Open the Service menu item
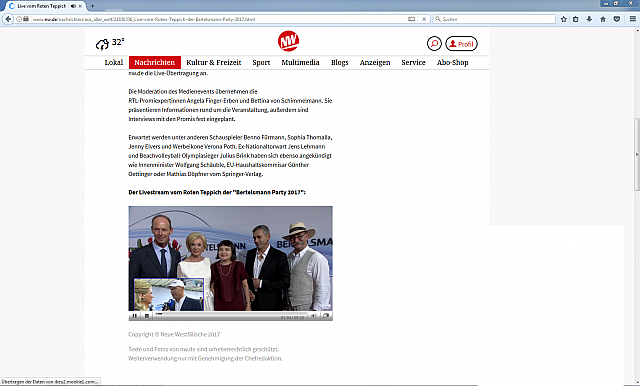The width and height of the screenshot is (640, 386). tap(413, 62)
